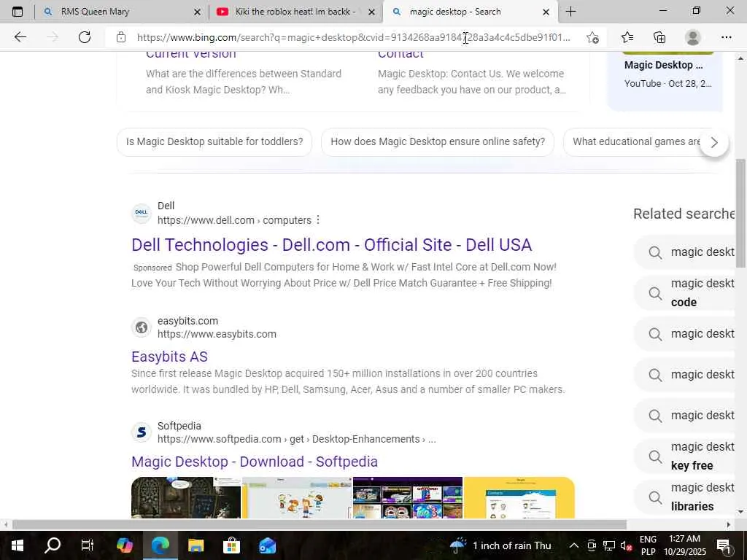Switch to Kiki the roblox heat tab
Viewport: 747px width, 560px height.
coord(295,12)
